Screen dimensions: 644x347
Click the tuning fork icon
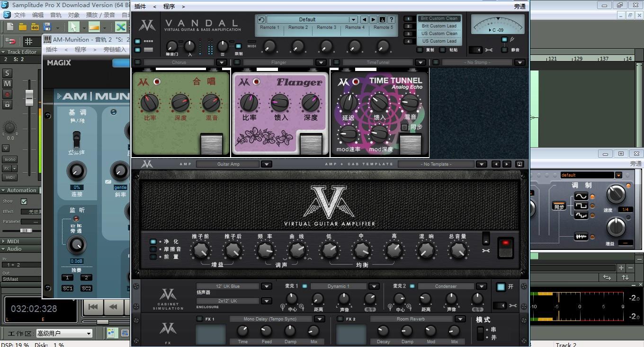tap(512, 40)
